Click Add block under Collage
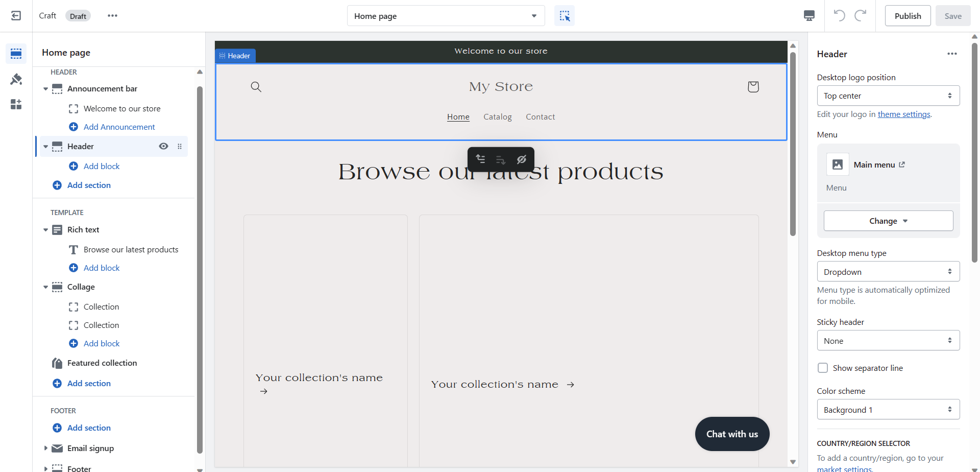Image resolution: width=980 pixels, height=472 pixels. 102,343
